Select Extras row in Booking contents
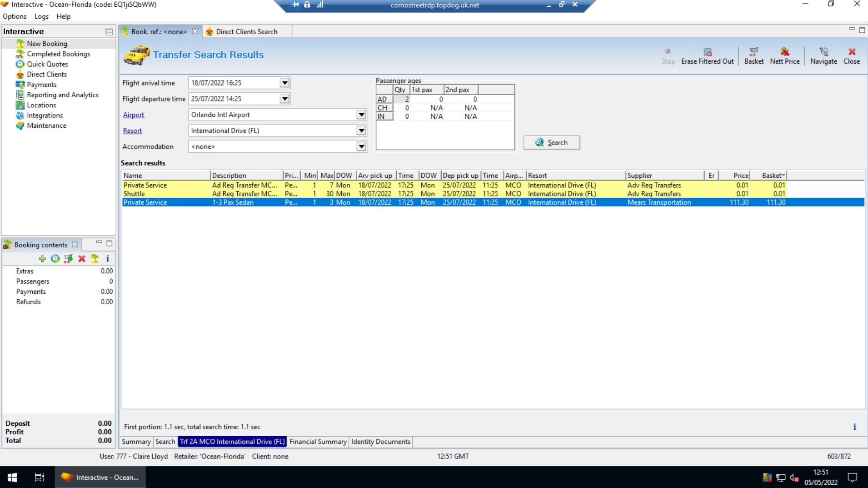The width and height of the screenshot is (868, 488). pyautogui.click(x=58, y=271)
